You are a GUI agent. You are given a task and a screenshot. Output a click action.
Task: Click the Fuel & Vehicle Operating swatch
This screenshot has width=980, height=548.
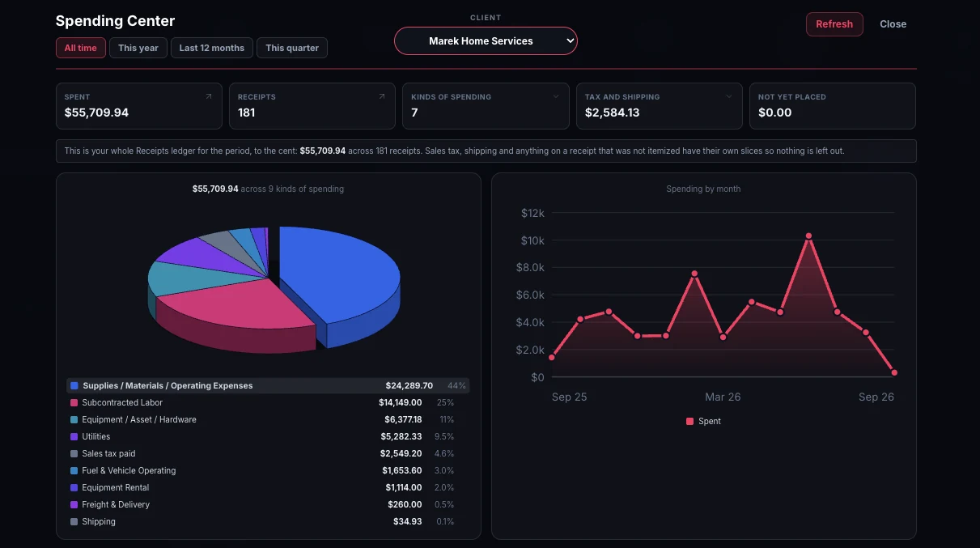coord(74,471)
